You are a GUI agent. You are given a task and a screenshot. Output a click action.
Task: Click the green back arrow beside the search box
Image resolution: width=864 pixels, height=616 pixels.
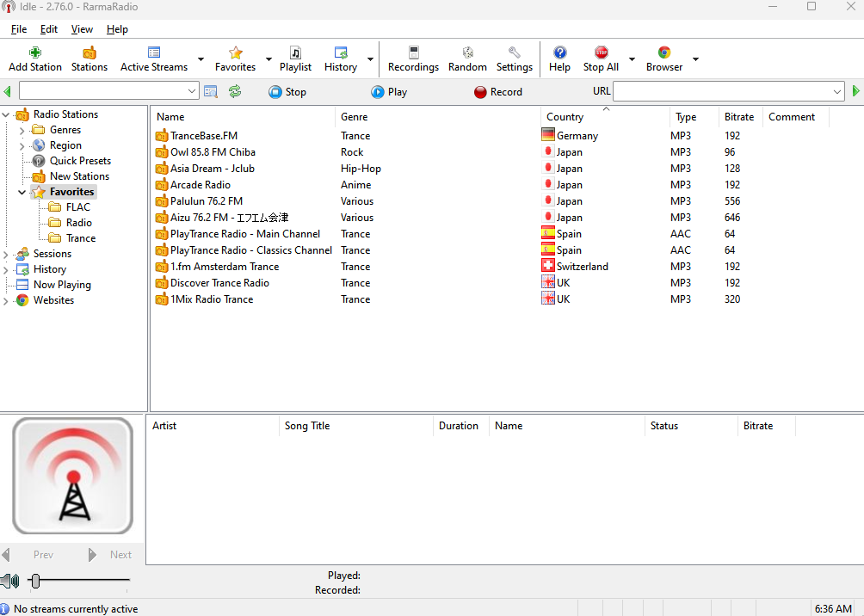pyautogui.click(x=8, y=91)
